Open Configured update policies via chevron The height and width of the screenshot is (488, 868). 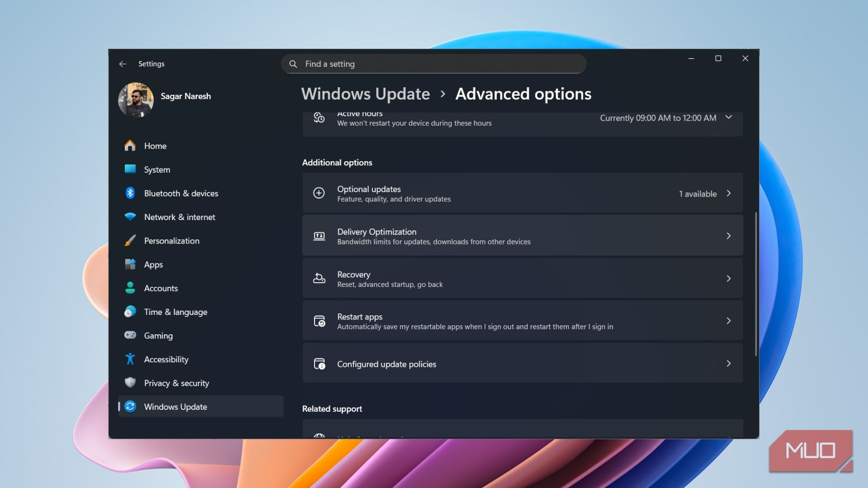(729, 363)
